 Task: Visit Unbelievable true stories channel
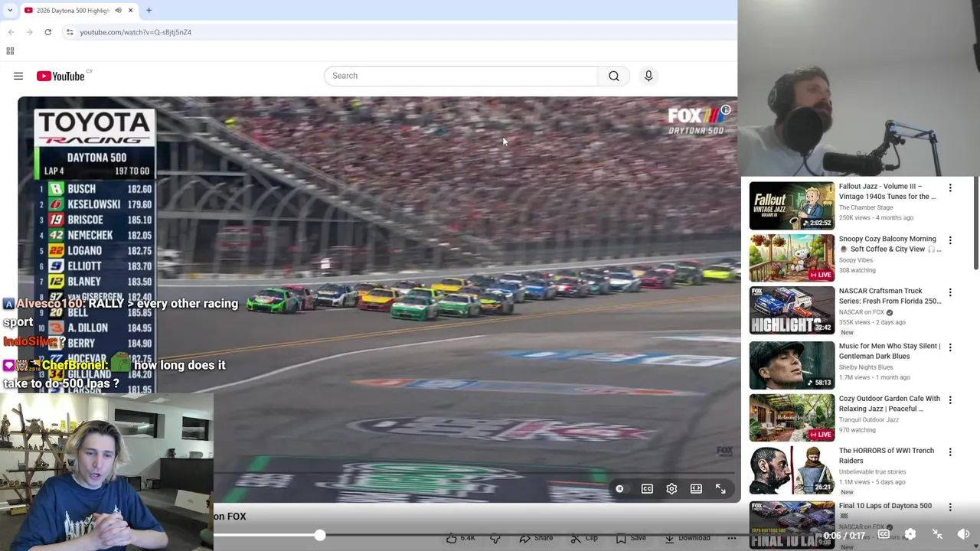[872, 472]
